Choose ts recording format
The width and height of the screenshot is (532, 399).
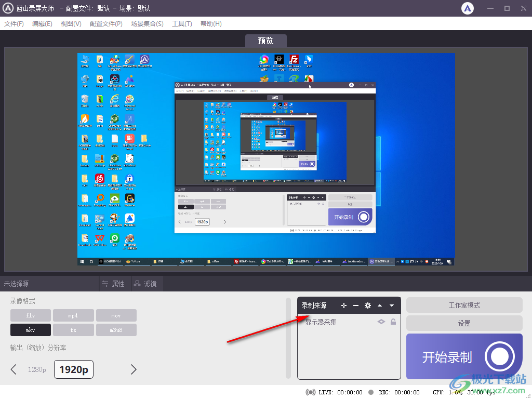(x=73, y=330)
